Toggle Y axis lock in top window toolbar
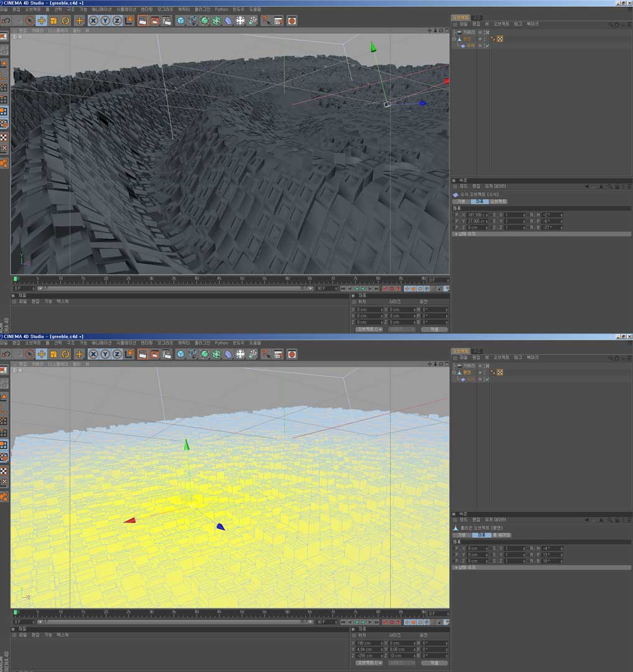 105,21
